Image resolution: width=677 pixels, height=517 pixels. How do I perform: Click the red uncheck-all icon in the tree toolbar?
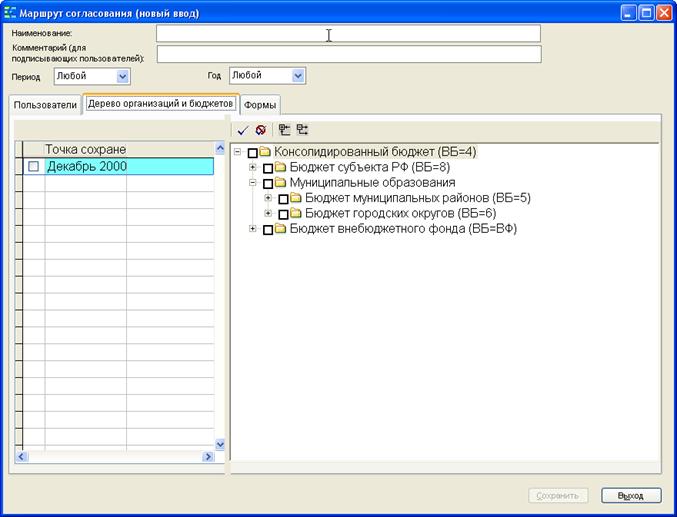coord(260,130)
